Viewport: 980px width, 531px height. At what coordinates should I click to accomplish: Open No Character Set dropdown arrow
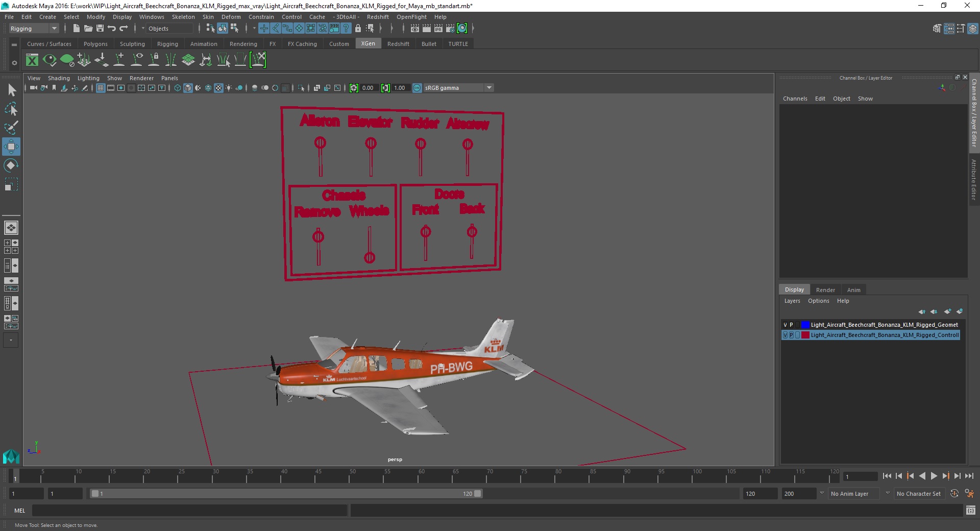(x=888, y=493)
